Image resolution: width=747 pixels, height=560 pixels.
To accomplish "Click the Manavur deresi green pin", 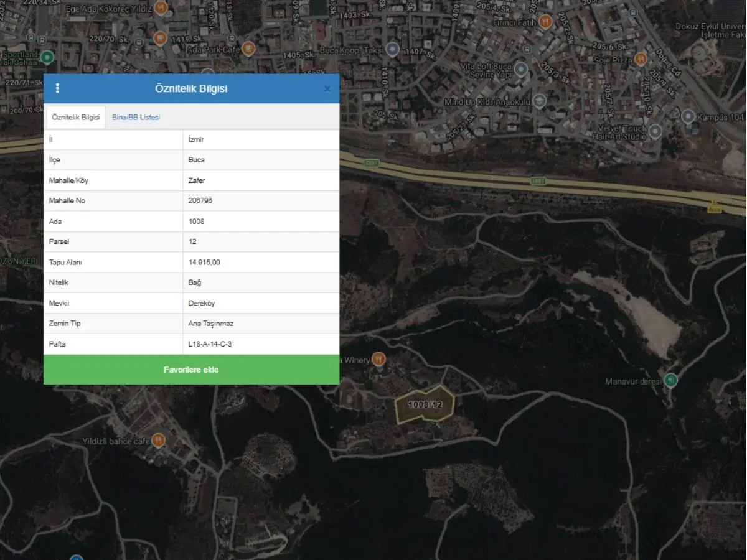I will point(670,380).
